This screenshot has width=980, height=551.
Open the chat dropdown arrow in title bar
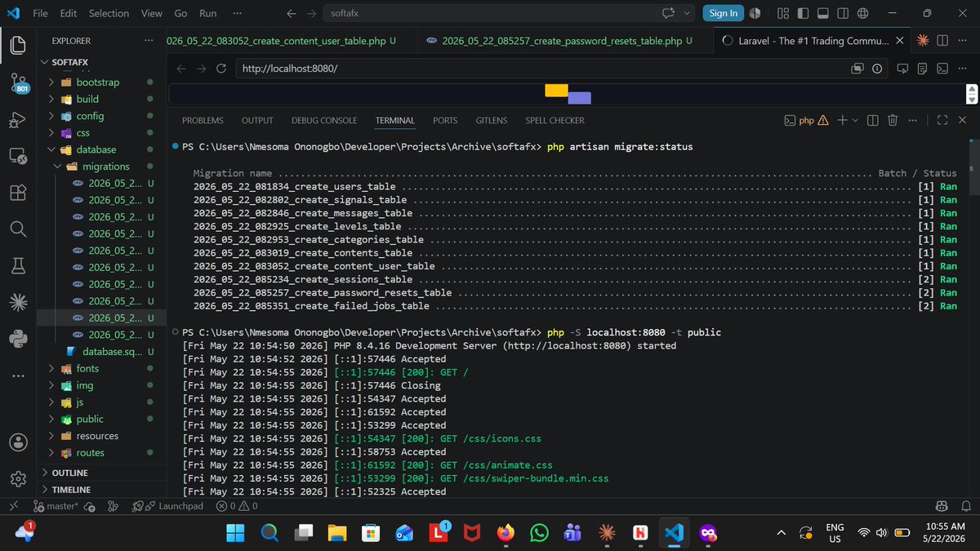click(x=686, y=13)
